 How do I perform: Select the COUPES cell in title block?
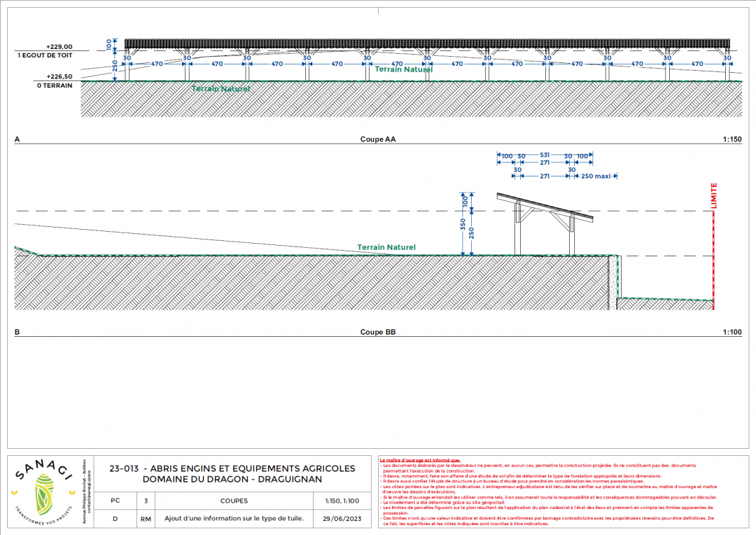[234, 501]
